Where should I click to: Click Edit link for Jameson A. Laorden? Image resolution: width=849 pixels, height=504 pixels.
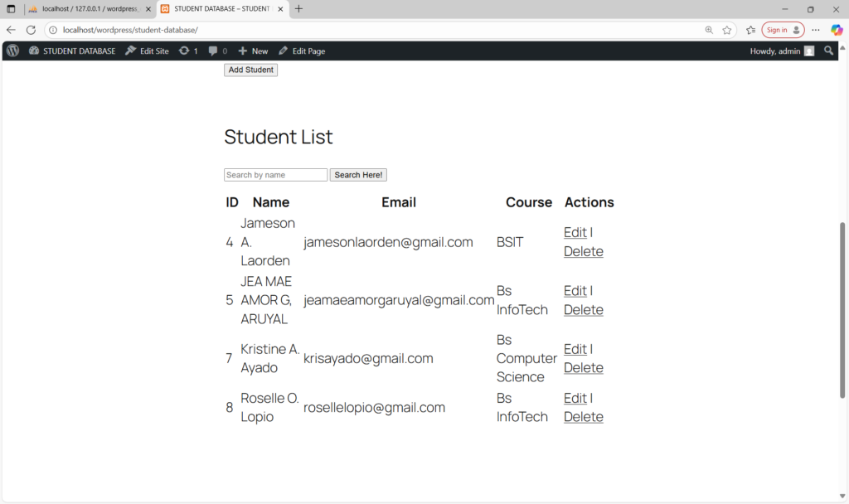pos(575,232)
